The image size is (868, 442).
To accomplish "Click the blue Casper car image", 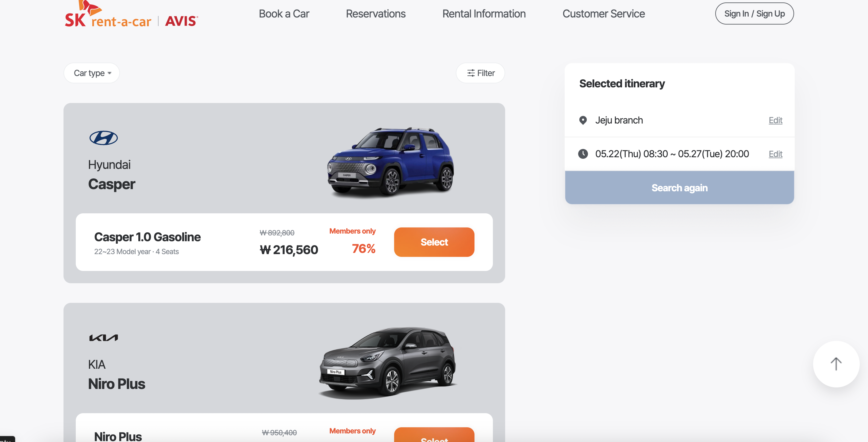I will [x=391, y=162].
